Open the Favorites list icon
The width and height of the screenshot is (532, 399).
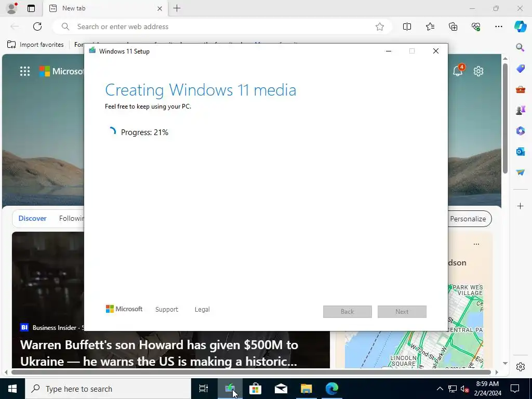click(430, 26)
